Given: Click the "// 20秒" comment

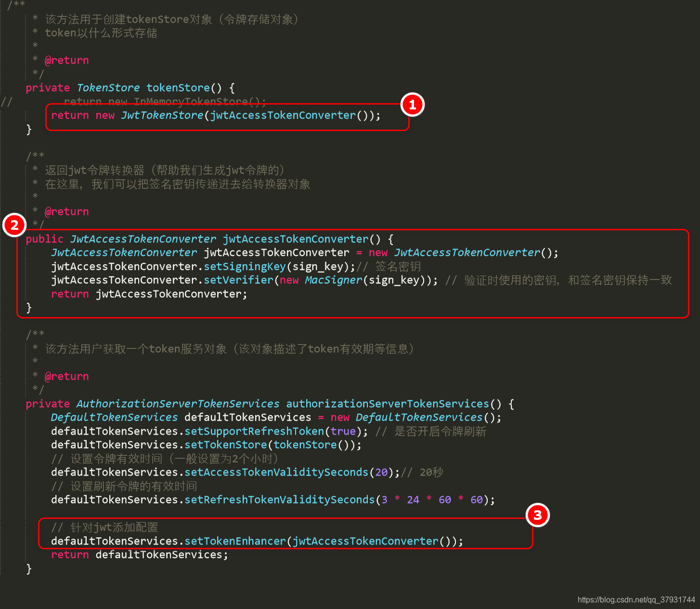Looking at the screenshot, I should (x=422, y=472).
